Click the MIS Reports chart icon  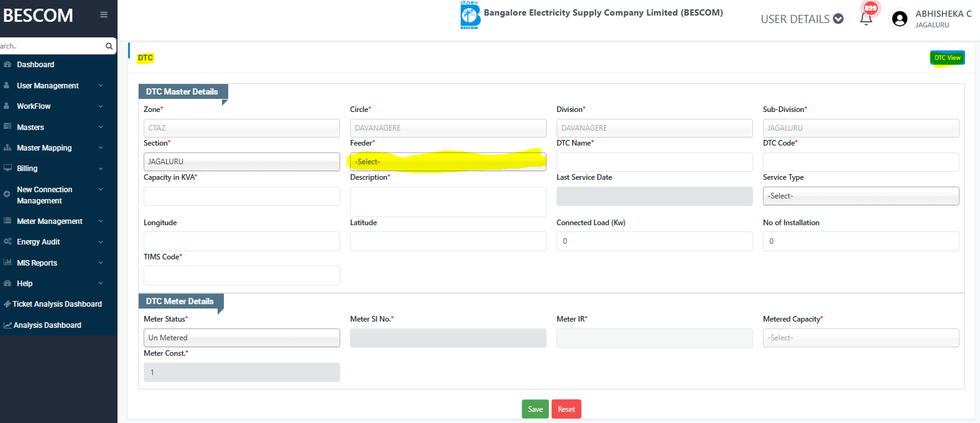(7, 263)
